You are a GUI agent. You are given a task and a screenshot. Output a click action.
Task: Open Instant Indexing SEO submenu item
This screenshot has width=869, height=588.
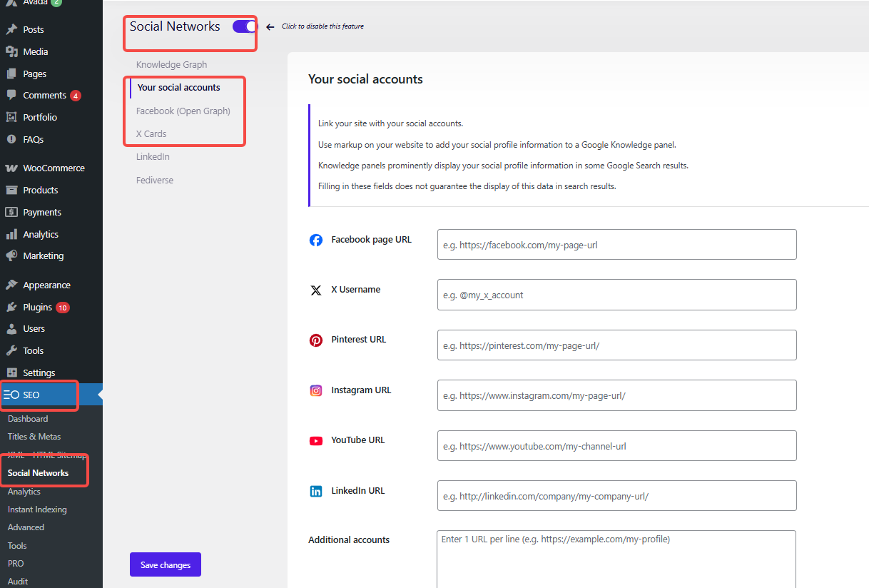[37, 510]
